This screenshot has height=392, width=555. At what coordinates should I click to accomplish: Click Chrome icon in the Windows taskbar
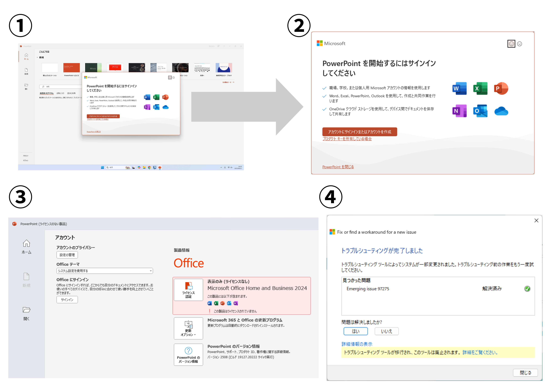coord(149,167)
